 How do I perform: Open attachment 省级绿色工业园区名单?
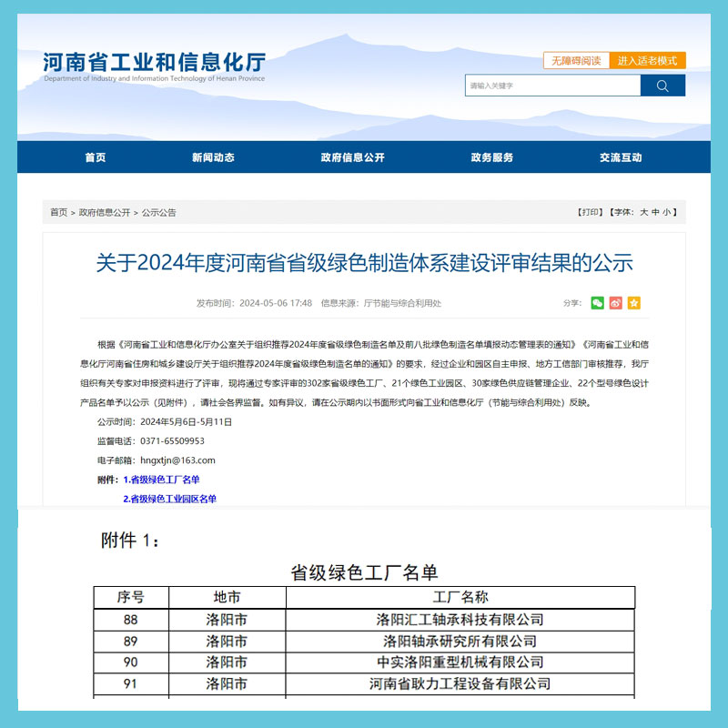(173, 499)
